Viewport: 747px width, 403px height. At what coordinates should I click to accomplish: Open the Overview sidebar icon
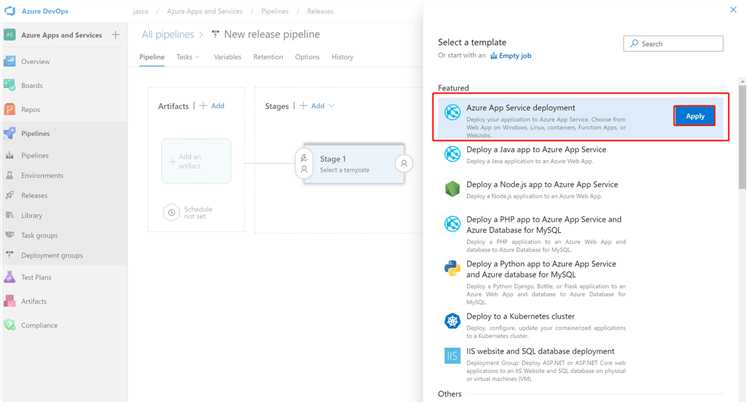click(x=10, y=61)
